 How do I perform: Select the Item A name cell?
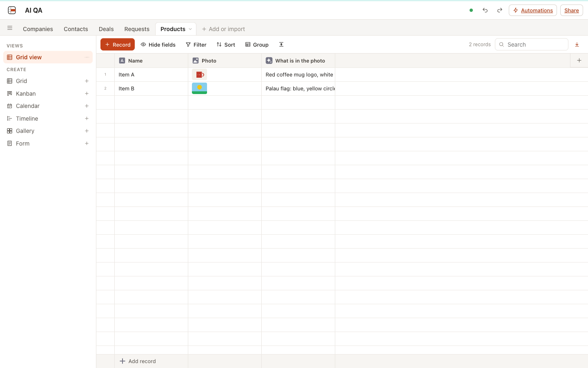click(151, 74)
